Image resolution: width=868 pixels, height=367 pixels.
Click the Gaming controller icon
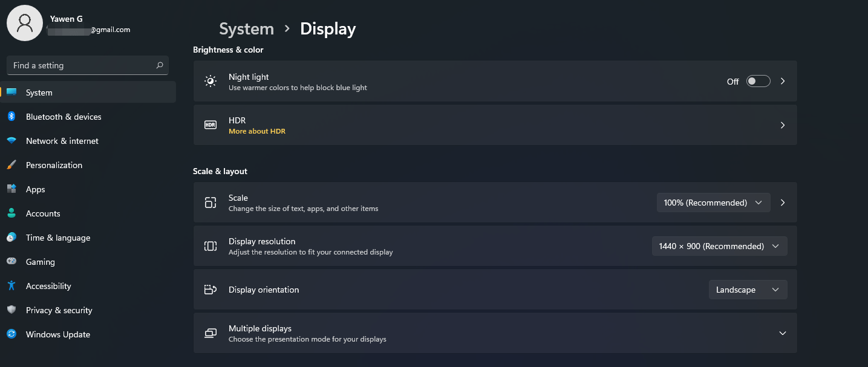(11, 262)
